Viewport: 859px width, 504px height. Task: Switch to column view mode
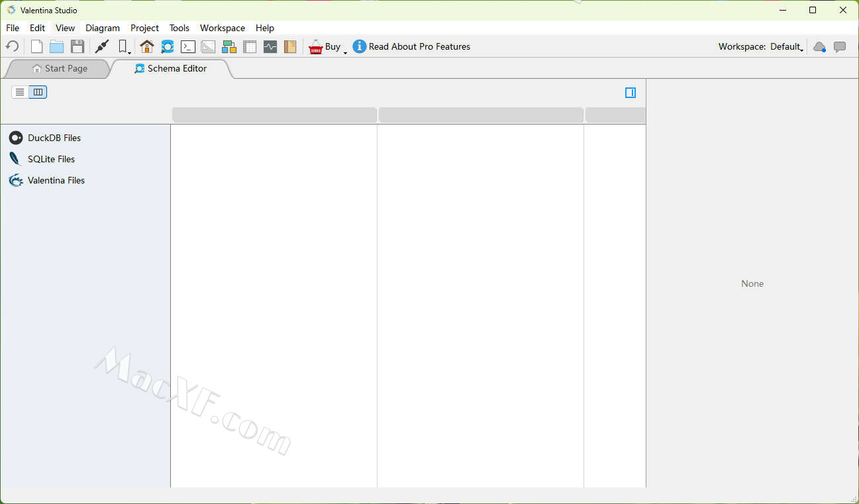tap(38, 92)
